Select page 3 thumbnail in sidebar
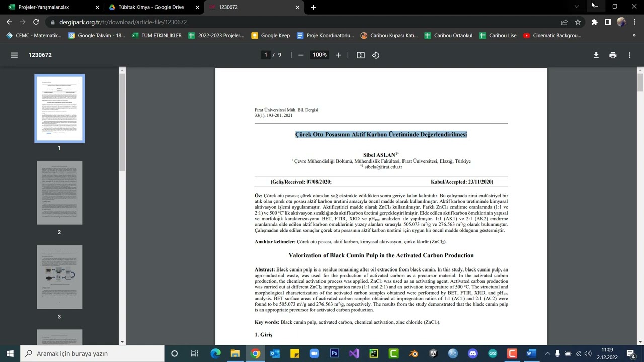The image size is (644, 362). coord(59,277)
